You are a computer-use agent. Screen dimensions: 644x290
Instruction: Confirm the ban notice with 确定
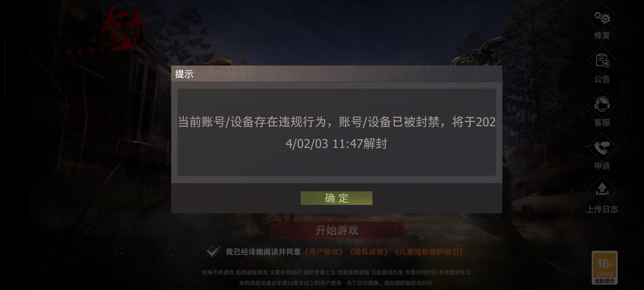pos(336,198)
